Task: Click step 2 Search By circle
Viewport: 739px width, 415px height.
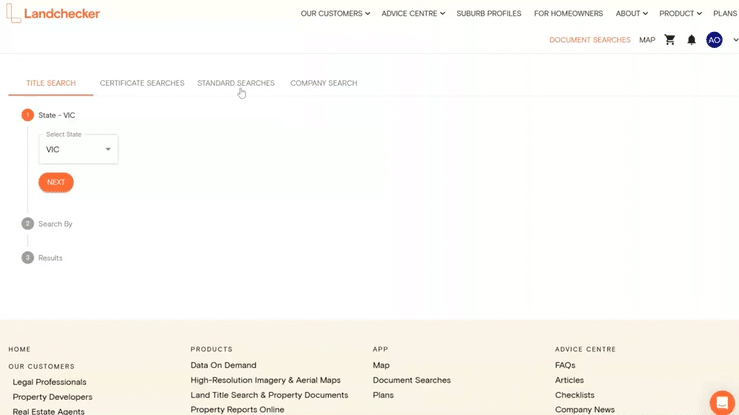Action: (27, 224)
